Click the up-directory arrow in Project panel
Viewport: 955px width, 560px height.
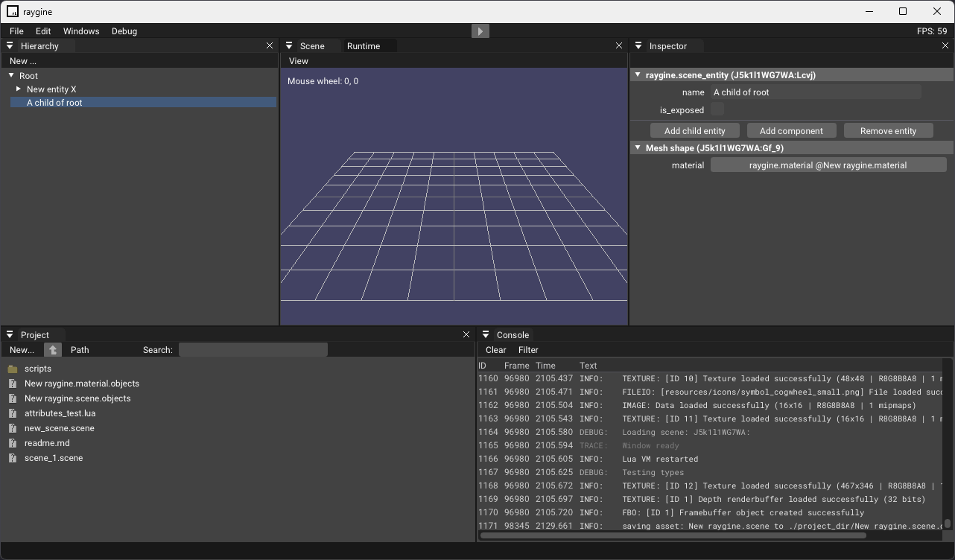point(53,349)
